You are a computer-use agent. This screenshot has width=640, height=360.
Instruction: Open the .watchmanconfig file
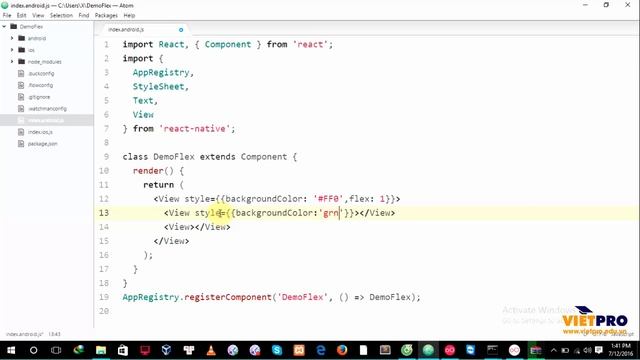[47, 109]
